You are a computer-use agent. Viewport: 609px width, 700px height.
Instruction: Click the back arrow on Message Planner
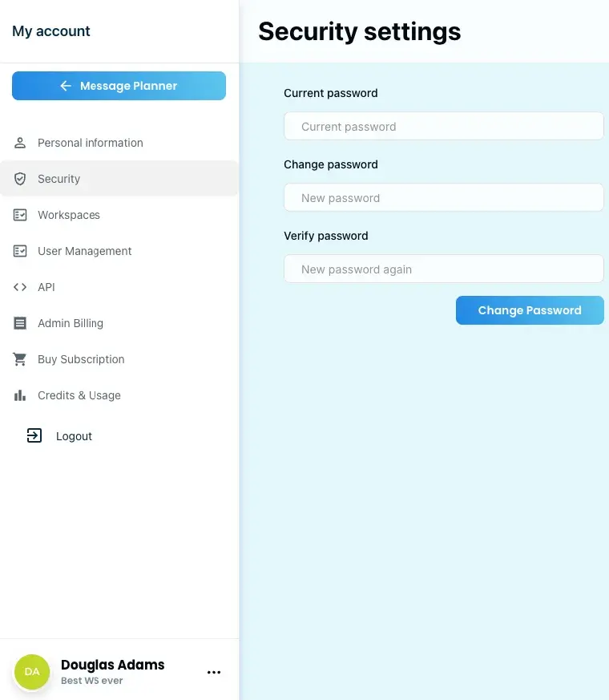(66, 86)
